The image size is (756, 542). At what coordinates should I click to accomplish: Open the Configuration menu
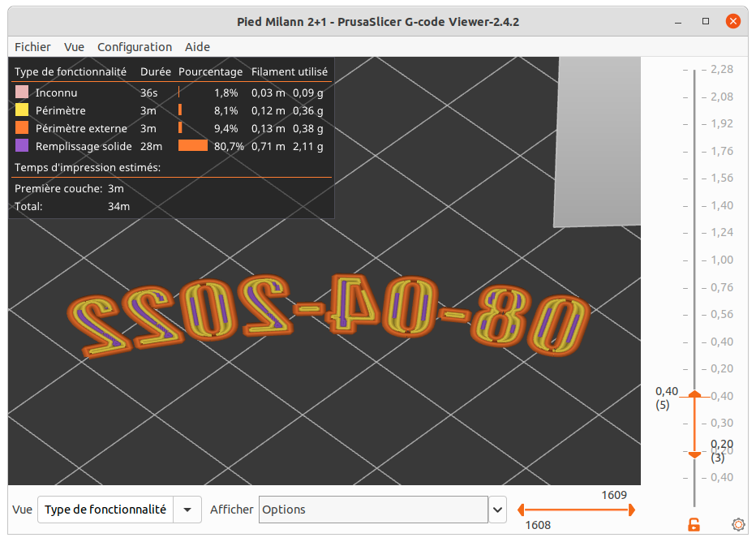pos(135,47)
